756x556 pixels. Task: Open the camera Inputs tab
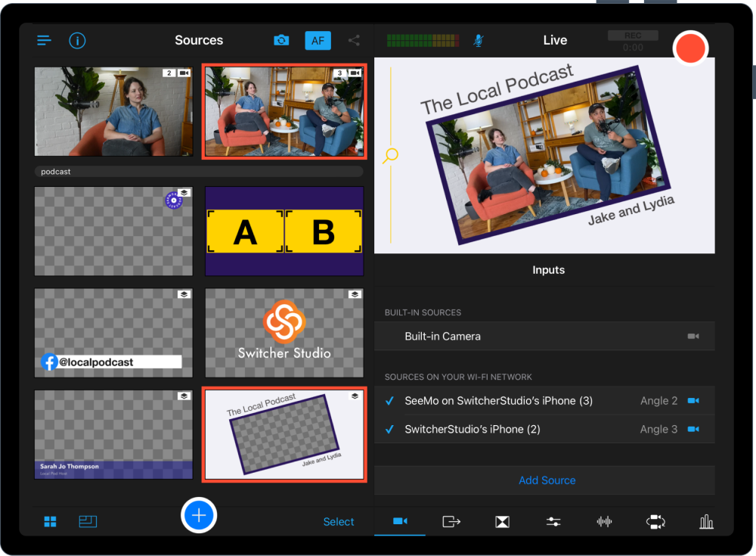pyautogui.click(x=398, y=521)
